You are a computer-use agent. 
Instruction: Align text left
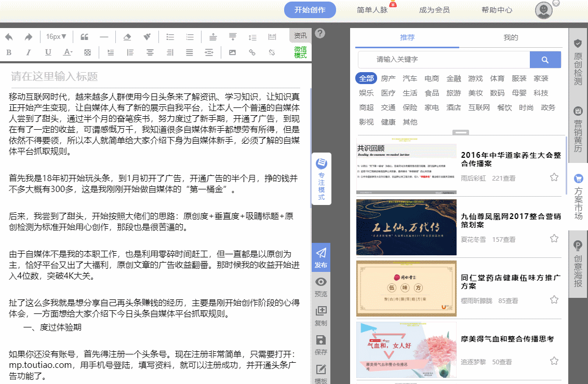tap(130, 52)
